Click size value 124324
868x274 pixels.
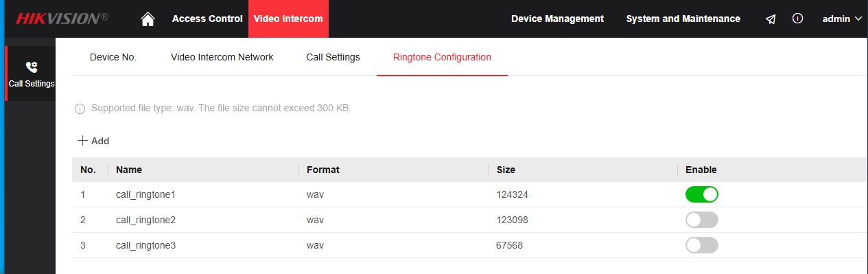512,194
